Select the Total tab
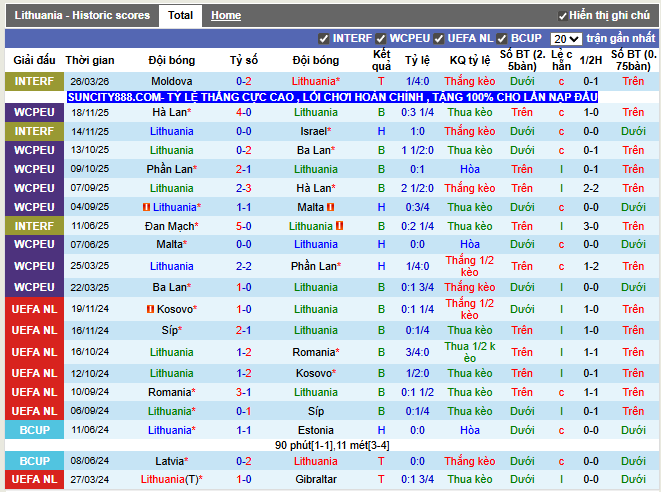 (180, 16)
